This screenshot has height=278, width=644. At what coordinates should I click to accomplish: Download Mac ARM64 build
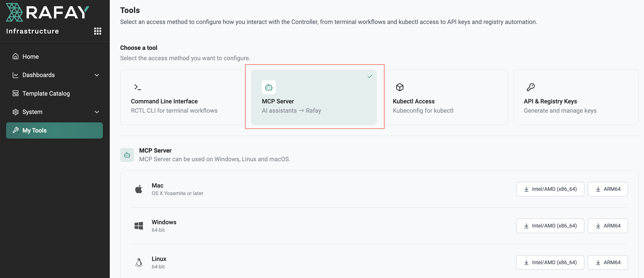coord(608,189)
